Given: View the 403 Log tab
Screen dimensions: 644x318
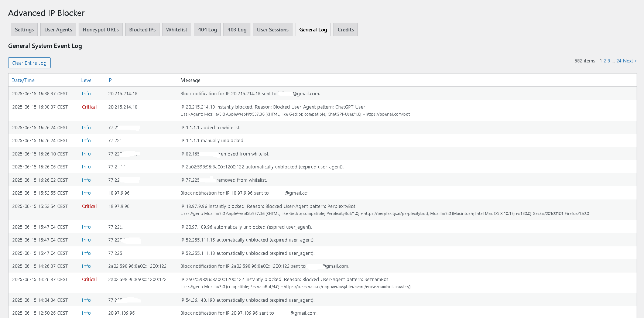Looking at the screenshot, I should [237, 30].
